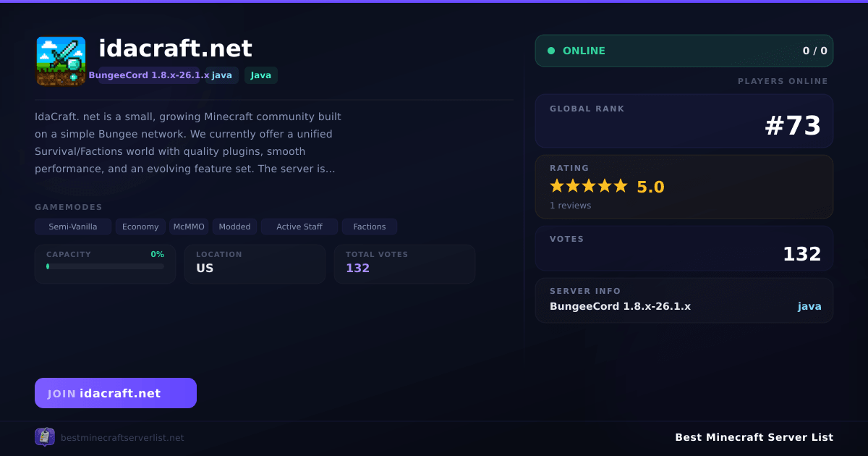Click the 132 value in Votes card
Viewport: 868px width, 456px height.
point(802,254)
